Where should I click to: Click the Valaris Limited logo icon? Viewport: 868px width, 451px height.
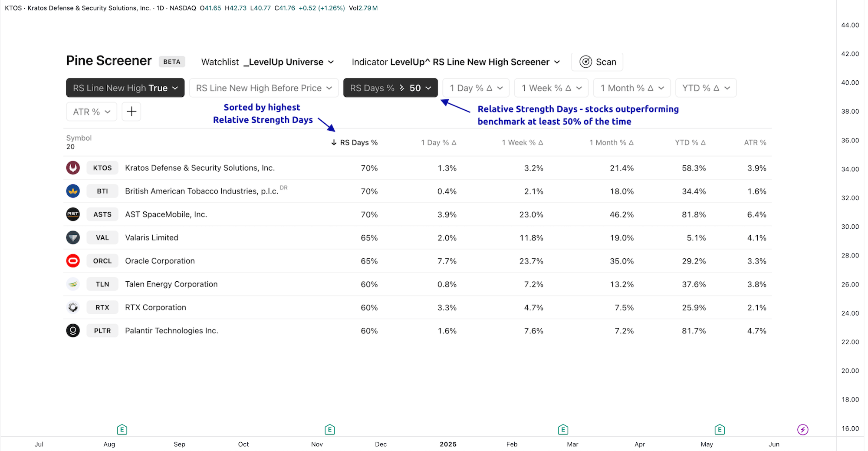click(73, 237)
